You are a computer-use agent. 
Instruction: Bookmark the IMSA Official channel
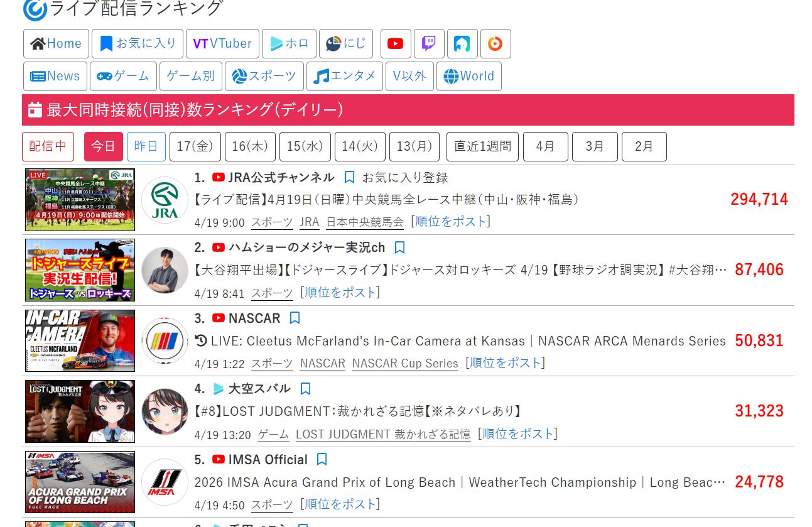pos(322,460)
